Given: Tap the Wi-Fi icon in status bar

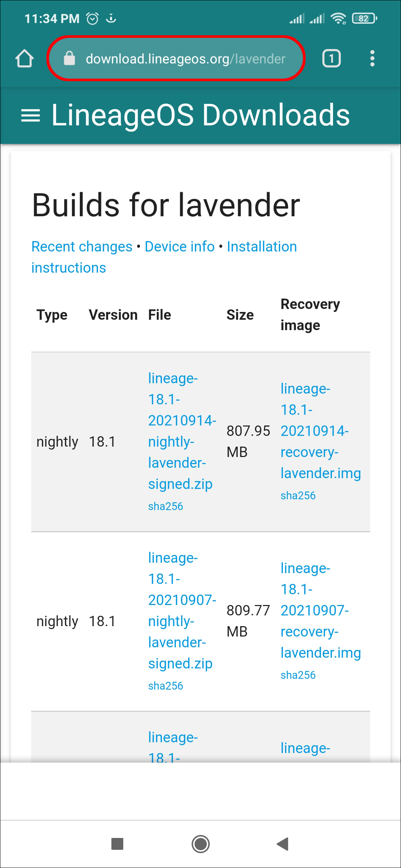Looking at the screenshot, I should [x=338, y=18].
